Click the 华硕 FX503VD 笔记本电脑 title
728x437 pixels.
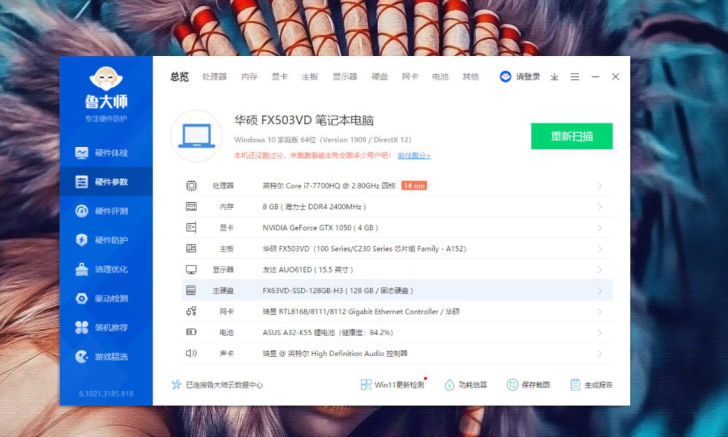(304, 120)
